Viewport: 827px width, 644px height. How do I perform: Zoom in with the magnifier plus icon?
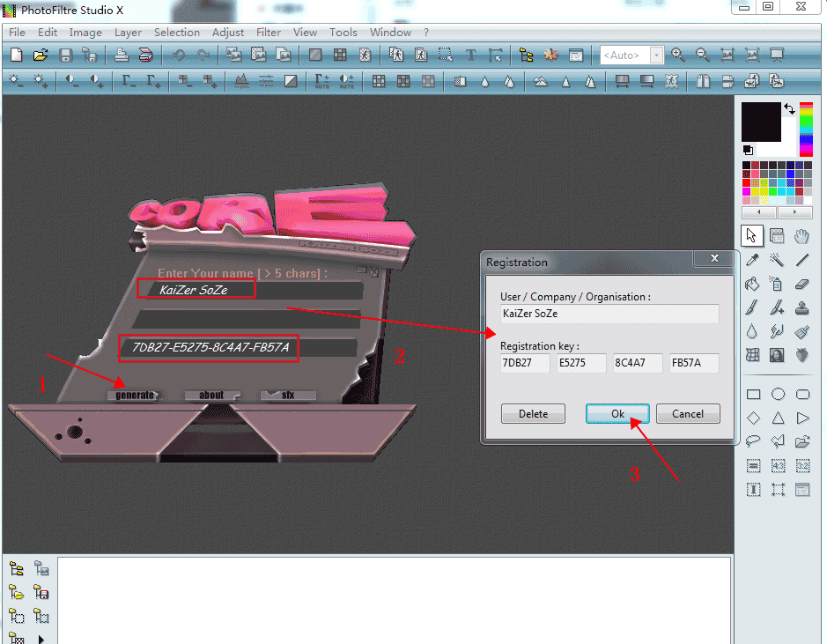click(x=678, y=55)
